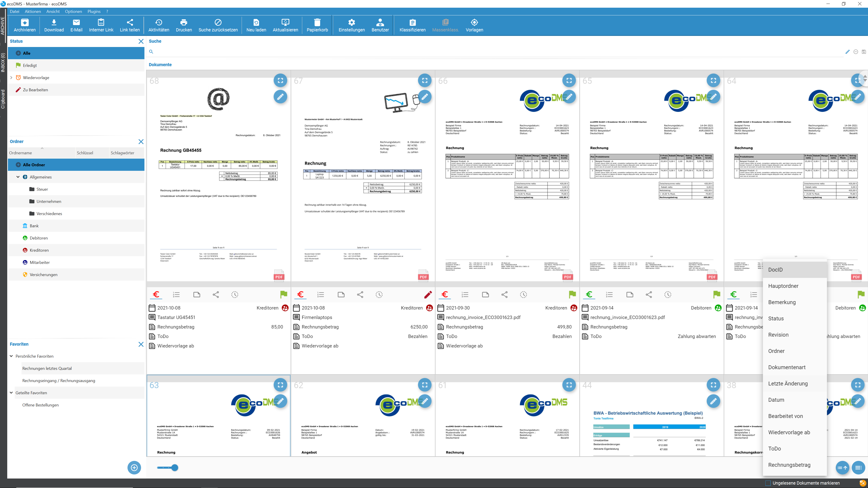Click into the Suche search field

[x=499, y=52]
